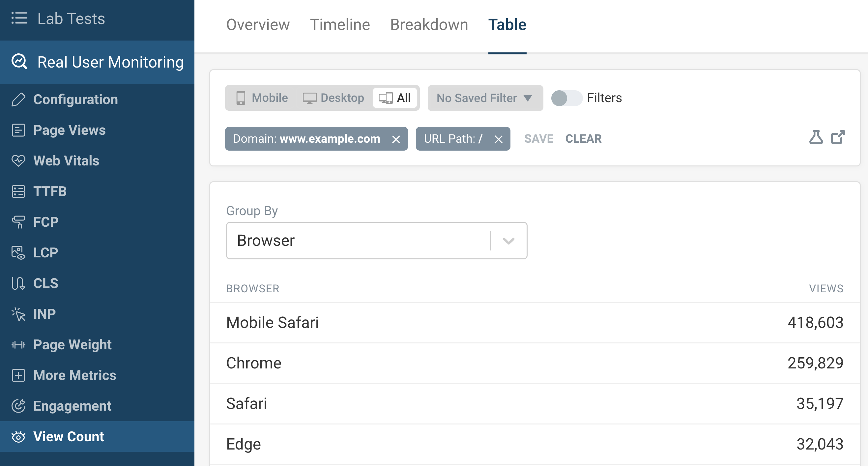Select the Mobile device toggle
The image size is (868, 466).
coord(260,98)
